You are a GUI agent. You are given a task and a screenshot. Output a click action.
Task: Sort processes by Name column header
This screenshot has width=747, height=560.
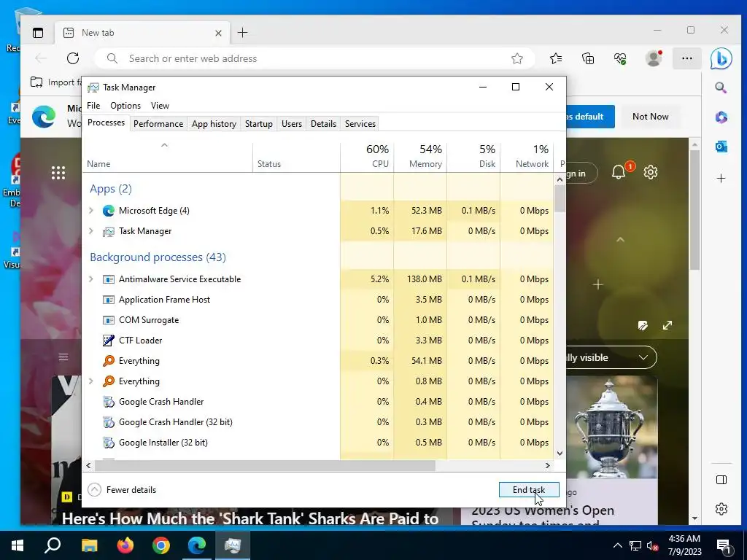(167, 157)
